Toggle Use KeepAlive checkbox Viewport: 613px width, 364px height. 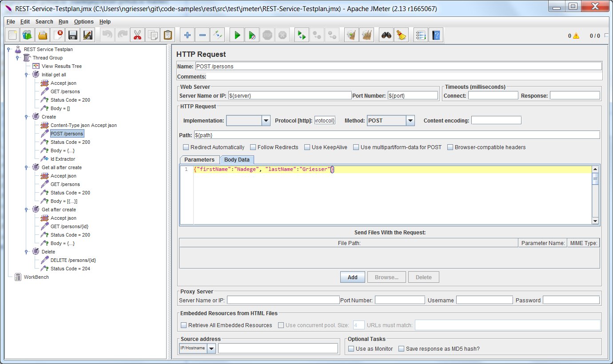pos(307,147)
